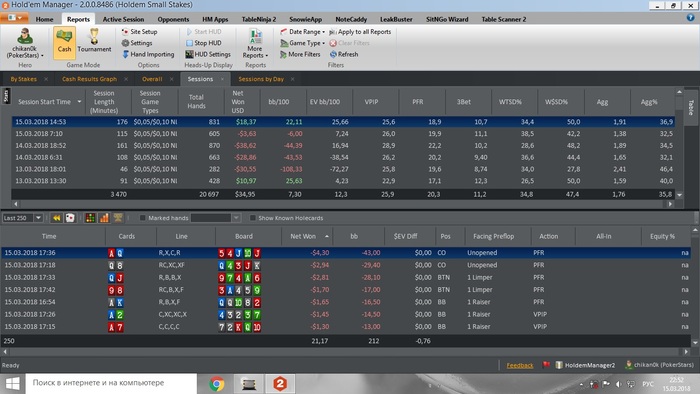Open Hold'em Manager 2 taskbar icon
700x394 pixels.
click(x=280, y=384)
